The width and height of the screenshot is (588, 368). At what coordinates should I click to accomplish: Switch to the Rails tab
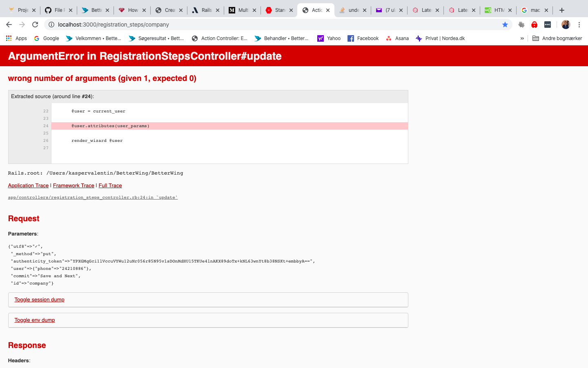coord(202,10)
